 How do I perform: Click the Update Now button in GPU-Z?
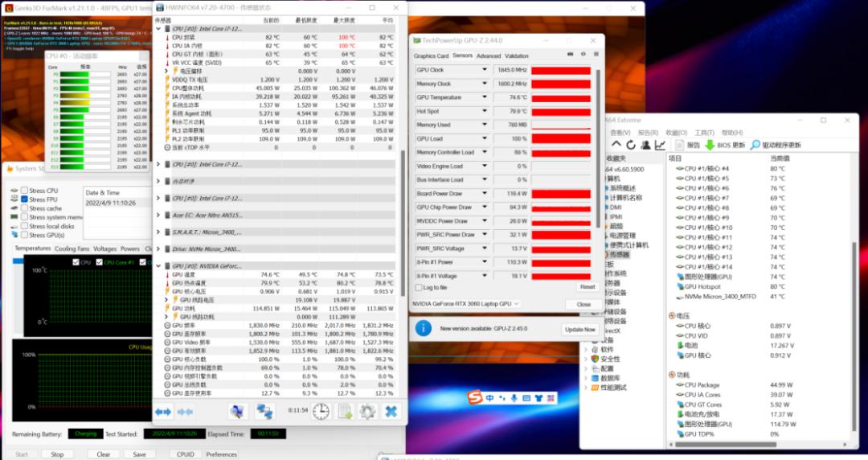580,329
